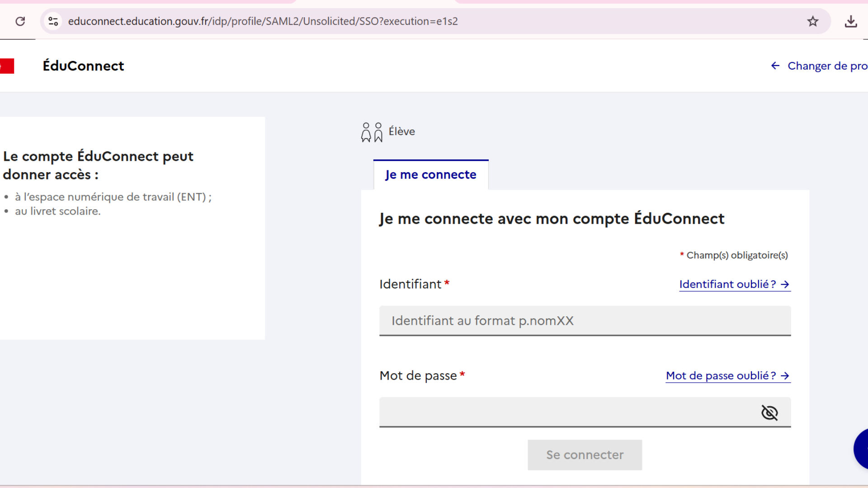Focus the Identifiant input field
Screen dimensions: 868x488
click(585, 321)
